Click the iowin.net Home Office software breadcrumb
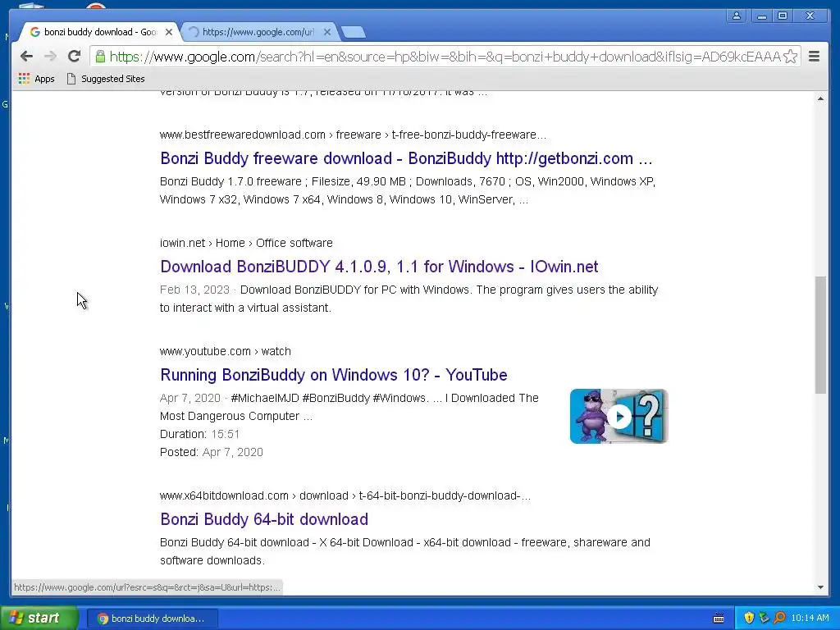Image resolution: width=840 pixels, height=630 pixels. 246,243
